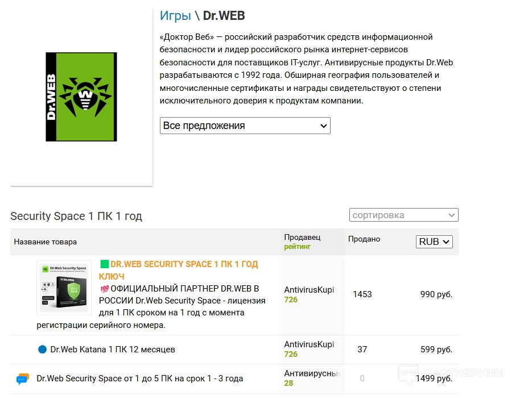Viewport: 532px width, 416px height.
Task: Click the Dr.WEB spider logo image
Action: (81, 97)
